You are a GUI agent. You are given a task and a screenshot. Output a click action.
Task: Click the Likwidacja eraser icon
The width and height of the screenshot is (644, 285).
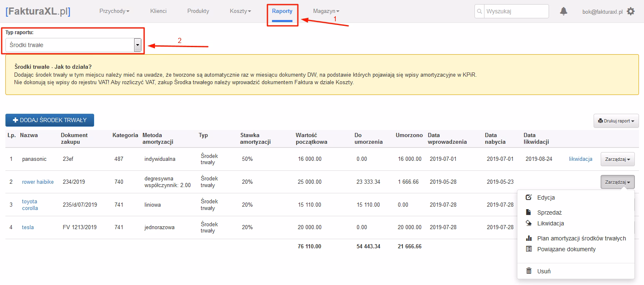tap(529, 223)
